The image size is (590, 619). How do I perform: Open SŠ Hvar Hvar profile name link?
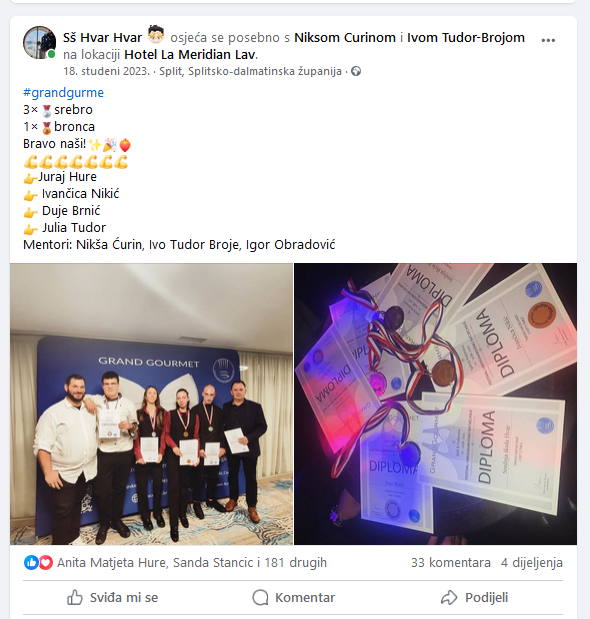tap(102, 38)
